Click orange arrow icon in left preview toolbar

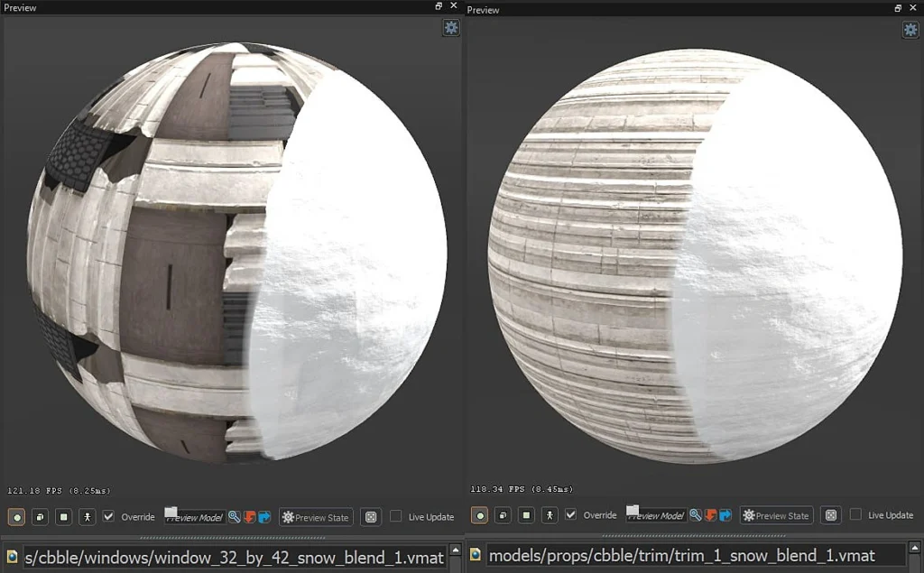(x=249, y=517)
